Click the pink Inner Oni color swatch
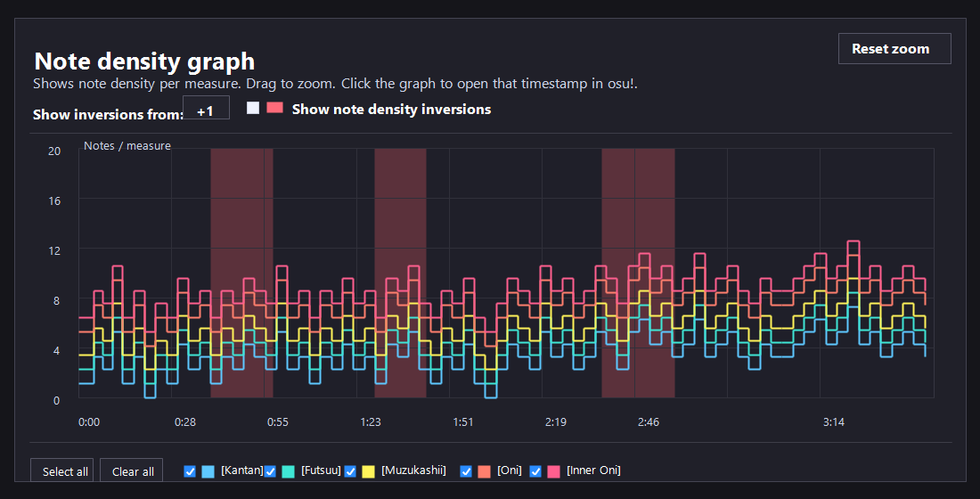980x499 pixels. (553, 471)
